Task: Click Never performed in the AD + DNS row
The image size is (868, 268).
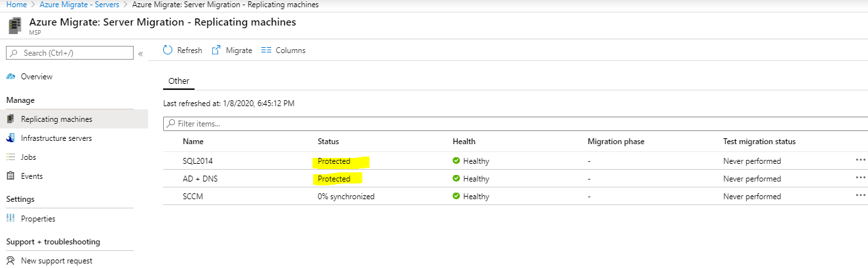Action: [752, 179]
